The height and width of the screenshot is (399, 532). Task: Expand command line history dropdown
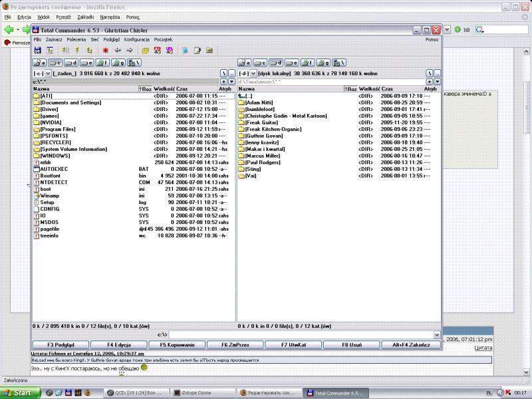tap(437, 334)
